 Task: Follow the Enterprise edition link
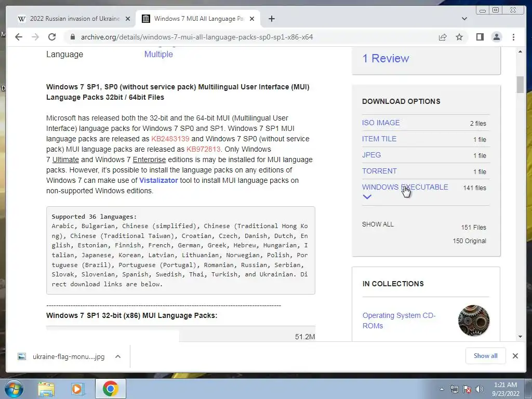click(149, 159)
